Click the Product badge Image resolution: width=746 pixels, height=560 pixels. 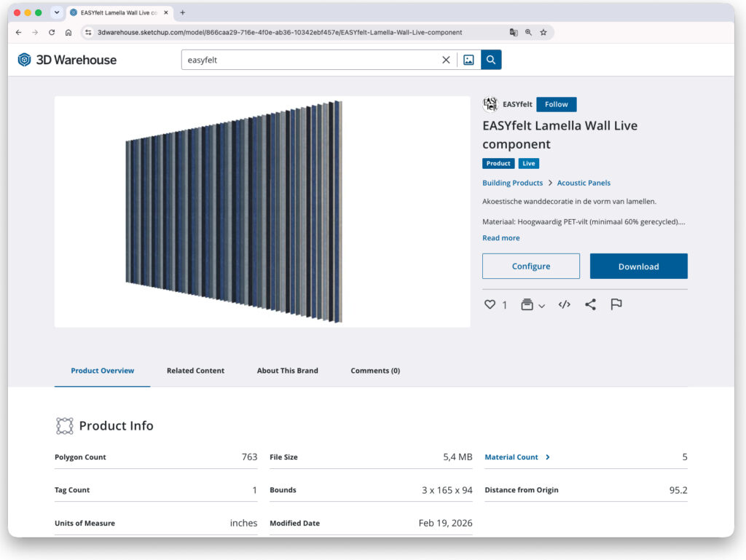point(498,164)
